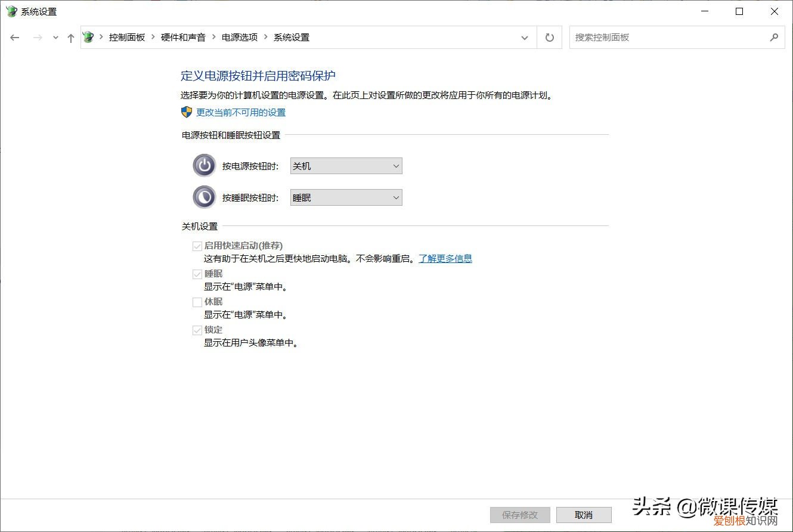Refresh the current page
Image resolution: width=793 pixels, height=532 pixels.
[x=549, y=37]
